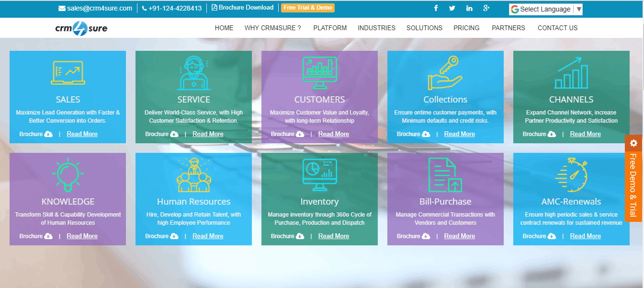Click Read More under SERVICE
644x288 pixels.
coord(208,134)
